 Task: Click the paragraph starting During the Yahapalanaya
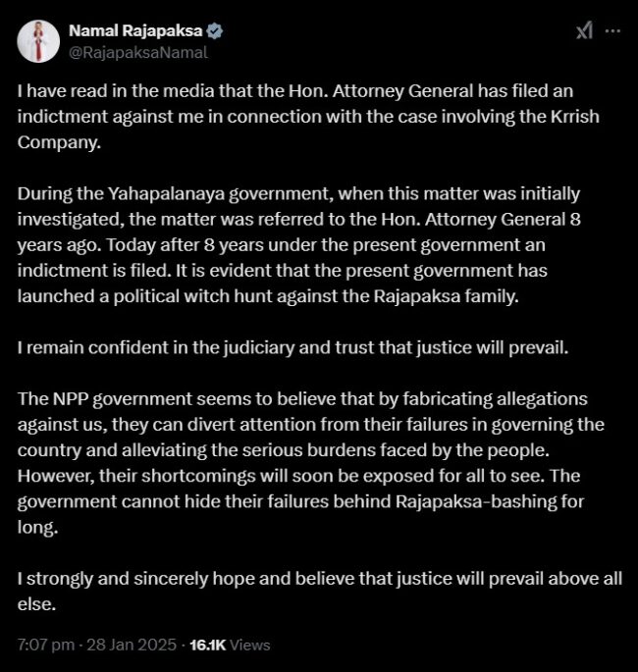click(299, 244)
